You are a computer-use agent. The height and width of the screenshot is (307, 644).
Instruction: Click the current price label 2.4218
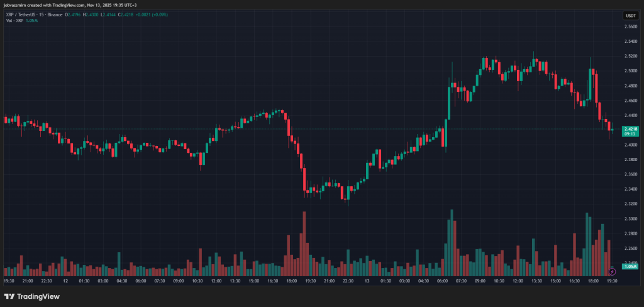tap(630, 128)
